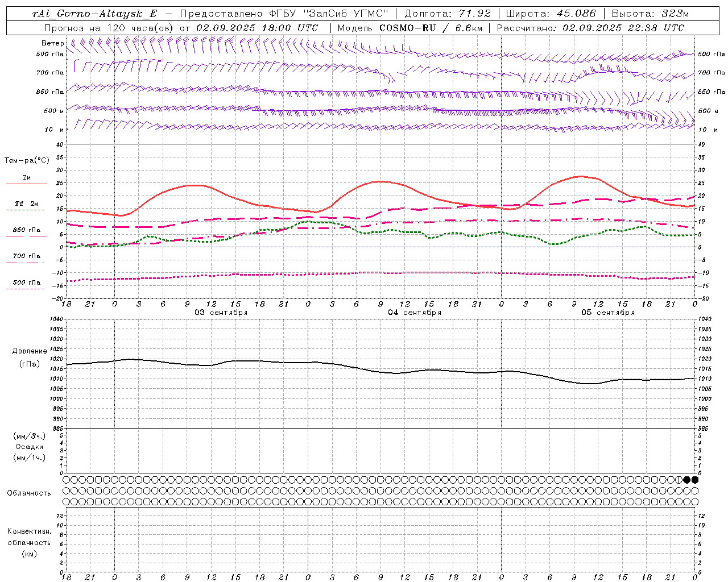The height and width of the screenshot is (582, 728).
Task: Click the Модель COSMO-RU / 6.6км label
Action: [409, 27]
